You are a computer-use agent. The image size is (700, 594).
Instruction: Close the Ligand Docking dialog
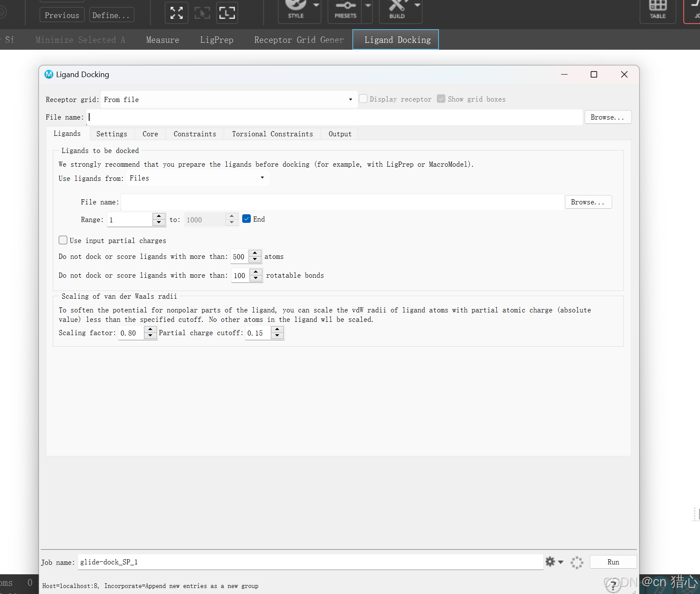624,74
